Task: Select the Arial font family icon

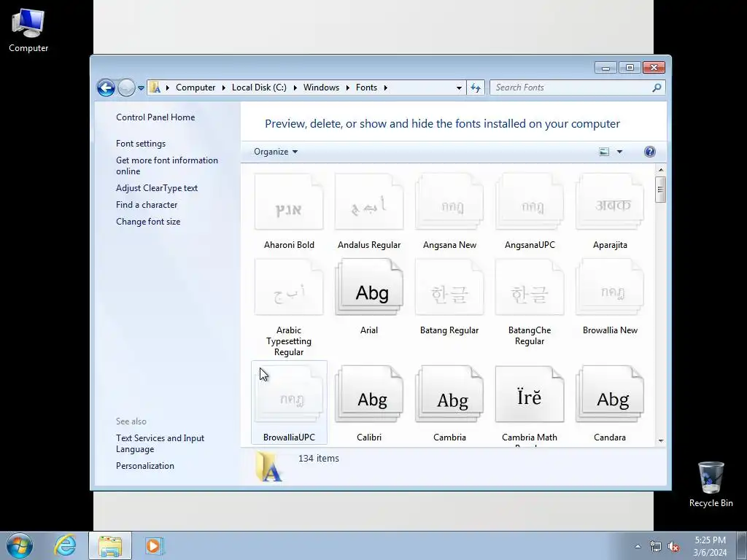Action: (369, 287)
